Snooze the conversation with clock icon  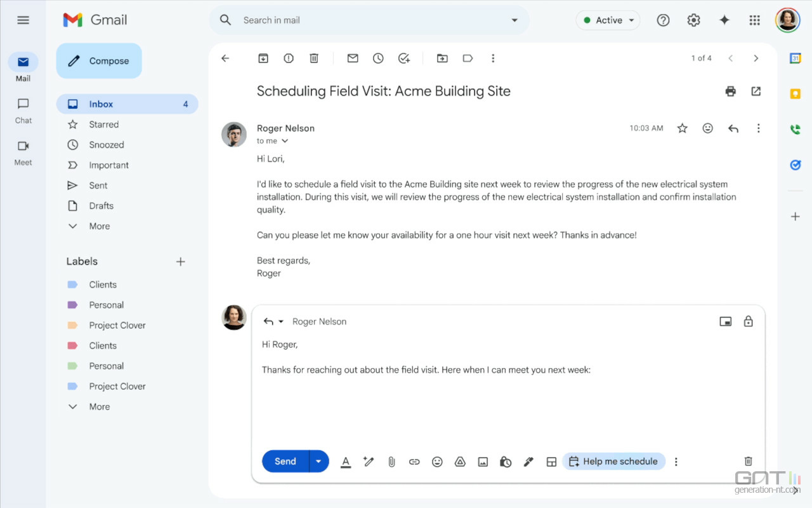click(x=378, y=58)
